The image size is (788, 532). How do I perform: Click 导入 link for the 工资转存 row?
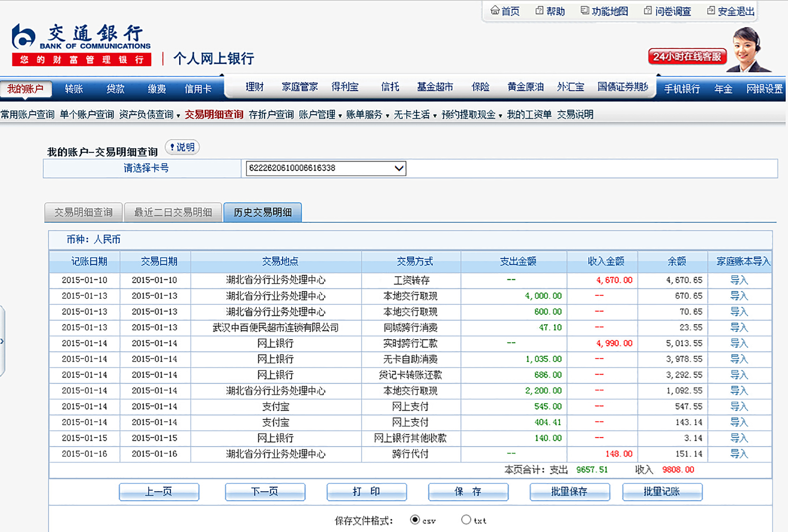pyautogui.click(x=739, y=280)
